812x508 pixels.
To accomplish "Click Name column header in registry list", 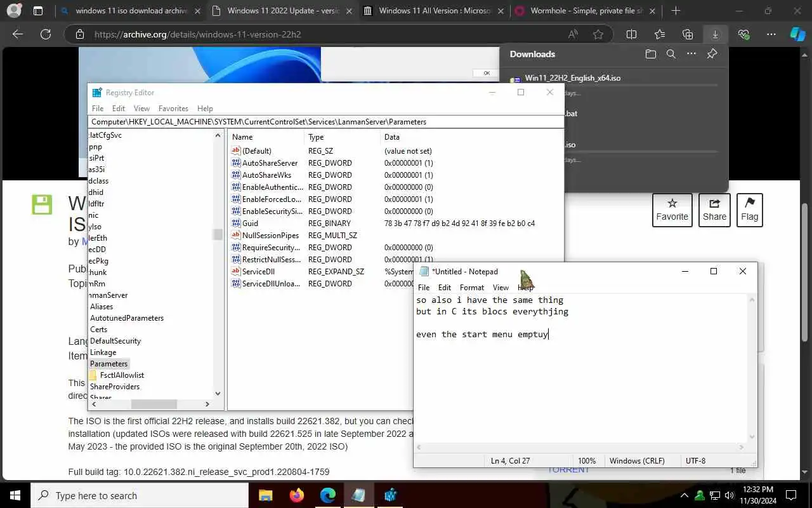I will 266,137.
